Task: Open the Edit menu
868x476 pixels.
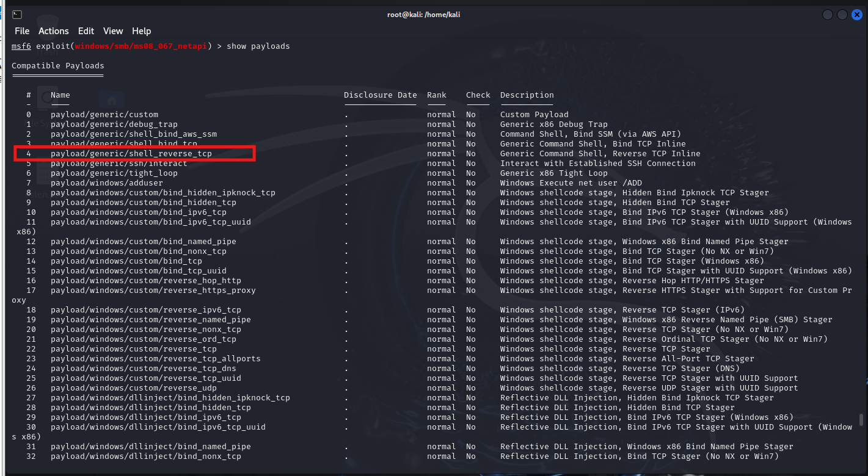Action: coord(86,31)
